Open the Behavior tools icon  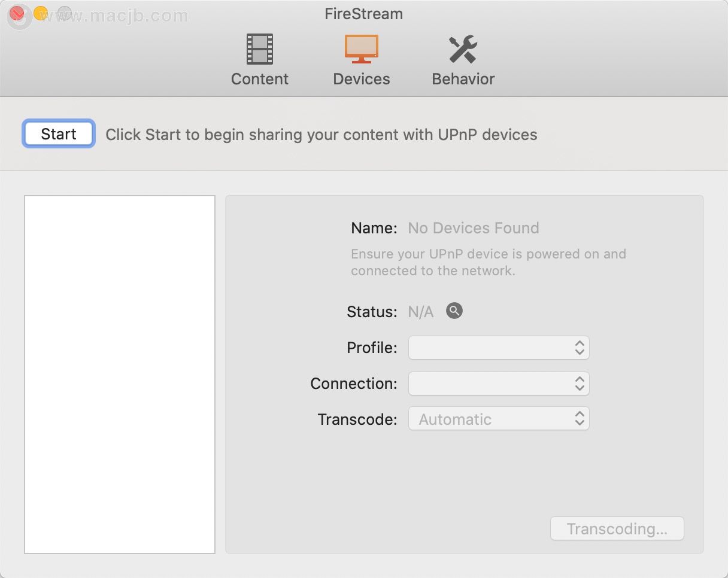(x=463, y=49)
